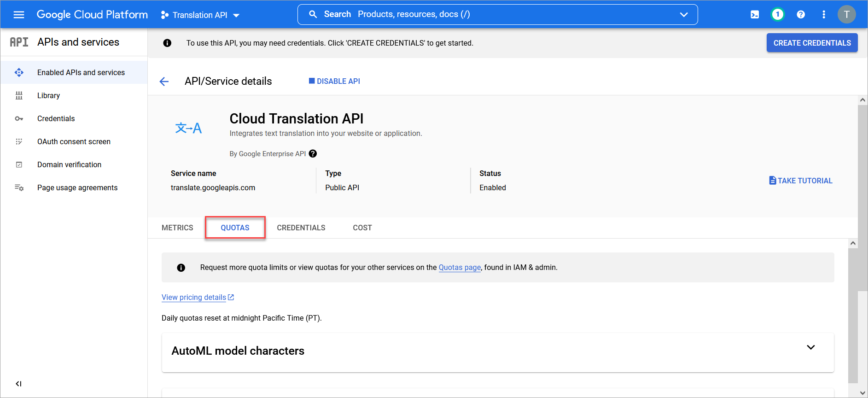Click the project hexagon icon beside Translation API
This screenshot has width=868, height=398.
click(164, 15)
